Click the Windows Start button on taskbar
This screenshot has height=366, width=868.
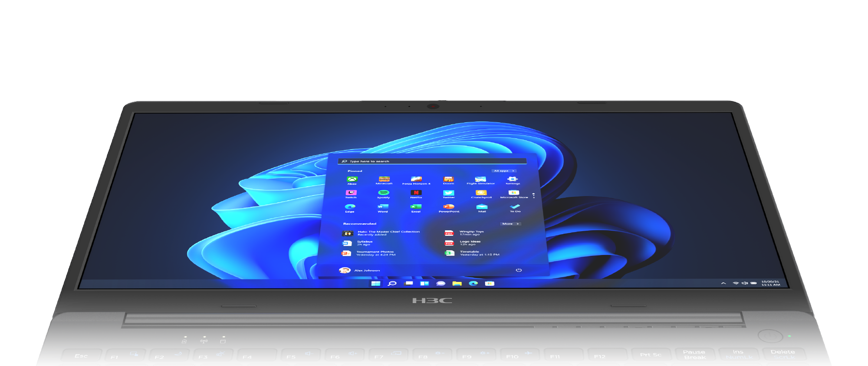click(376, 284)
